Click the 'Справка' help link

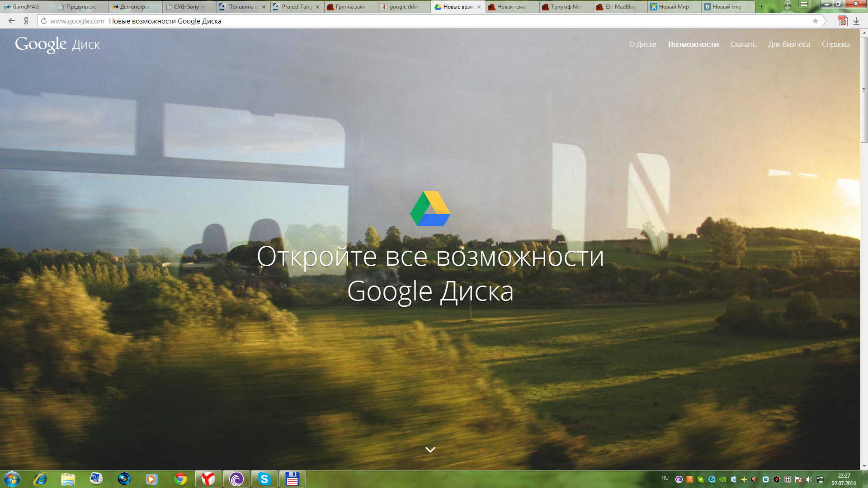[835, 44]
